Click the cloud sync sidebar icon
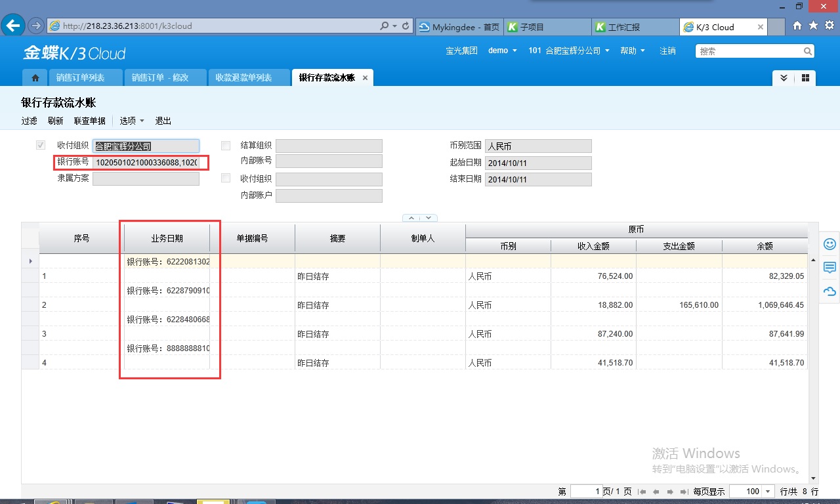This screenshot has height=504, width=840. click(x=829, y=291)
